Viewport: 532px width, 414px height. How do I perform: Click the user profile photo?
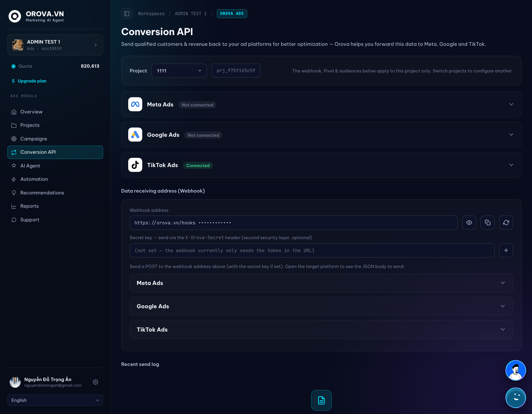pos(15,382)
